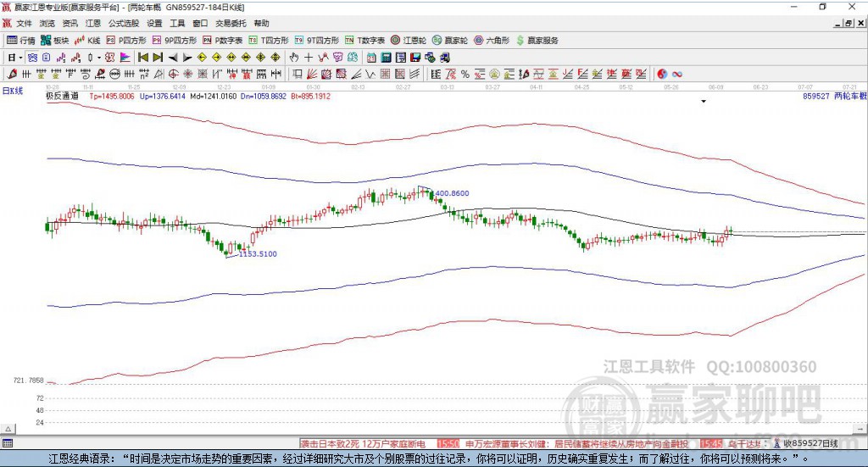
Task: Click the grid icon at status bar left
Action: [x=7, y=443]
